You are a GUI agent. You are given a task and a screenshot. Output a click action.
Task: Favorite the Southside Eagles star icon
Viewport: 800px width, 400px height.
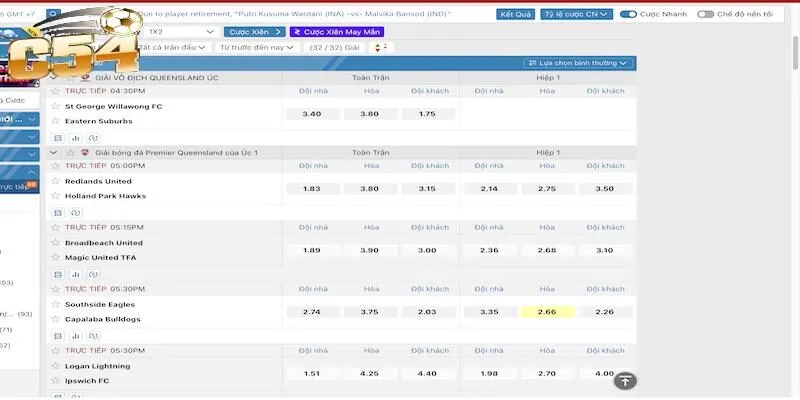(56, 304)
